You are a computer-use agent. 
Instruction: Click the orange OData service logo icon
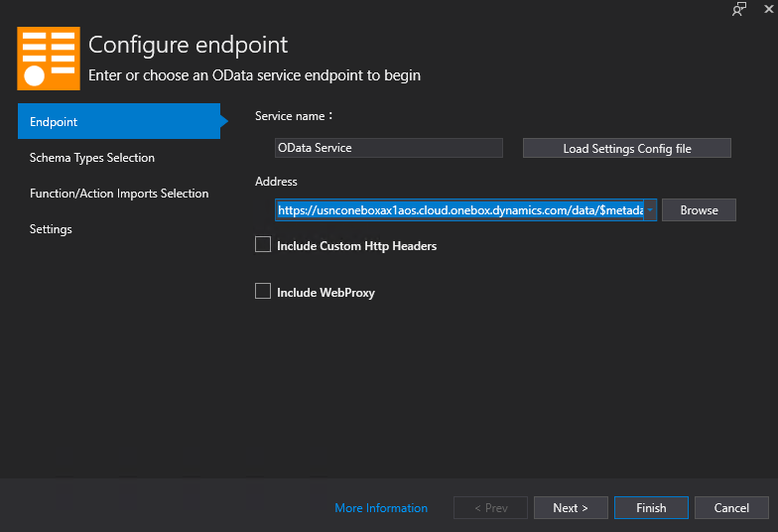point(48,60)
